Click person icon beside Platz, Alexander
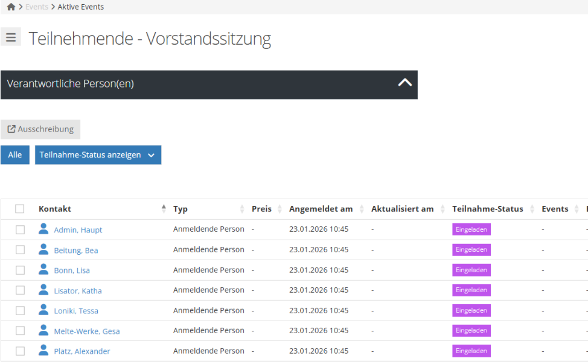 (43, 351)
